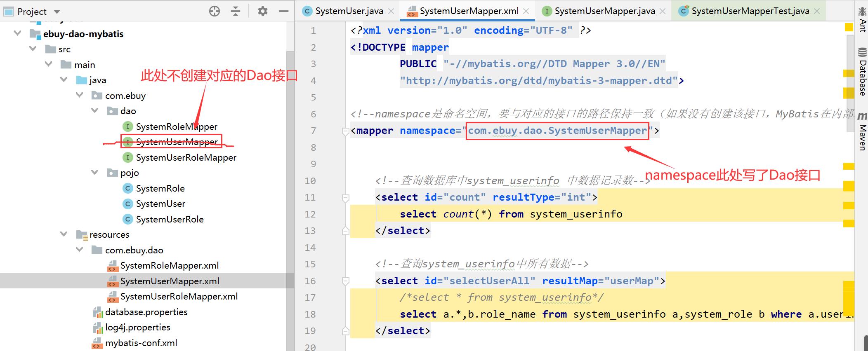Click the SystemUserRole class icon
The width and height of the screenshot is (868, 351).
pyautogui.click(x=127, y=219)
